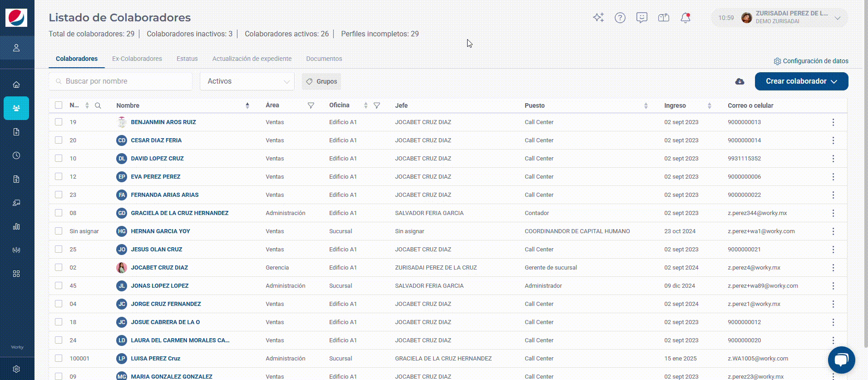Open the user profile sidebar icon

tap(16, 48)
